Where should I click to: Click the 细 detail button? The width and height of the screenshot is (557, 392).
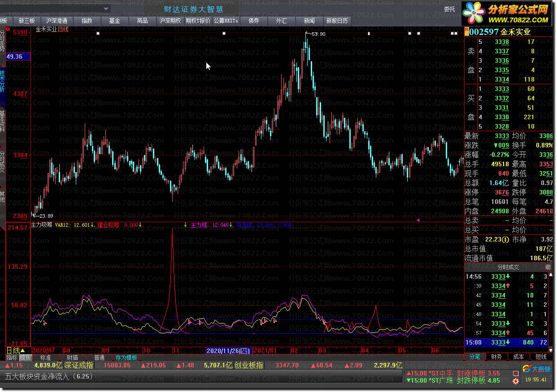(548, 267)
